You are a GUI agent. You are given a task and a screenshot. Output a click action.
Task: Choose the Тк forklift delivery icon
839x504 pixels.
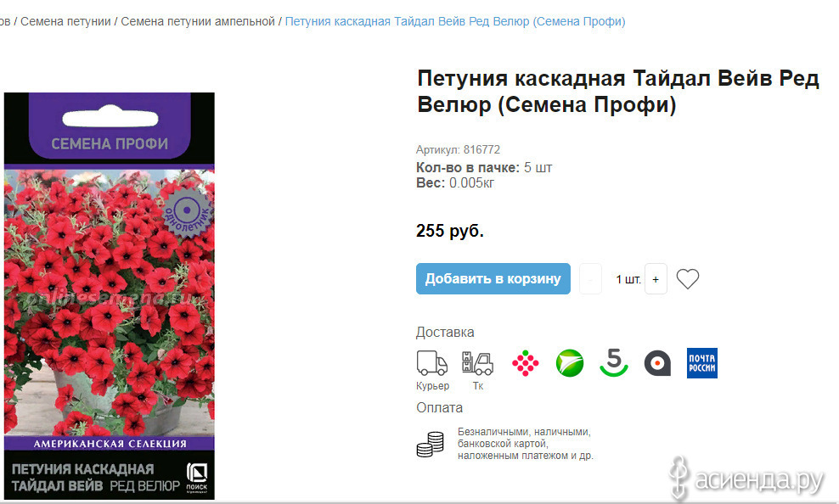pos(478,363)
